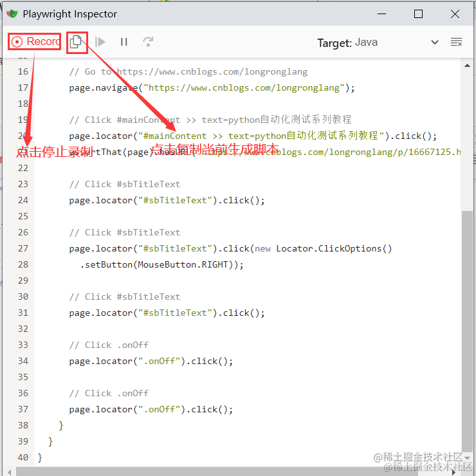Screen dimensions: 476x476
Task: Click line 31 page.locator("#sbTitleText").click()
Action: pyautogui.click(x=167, y=313)
